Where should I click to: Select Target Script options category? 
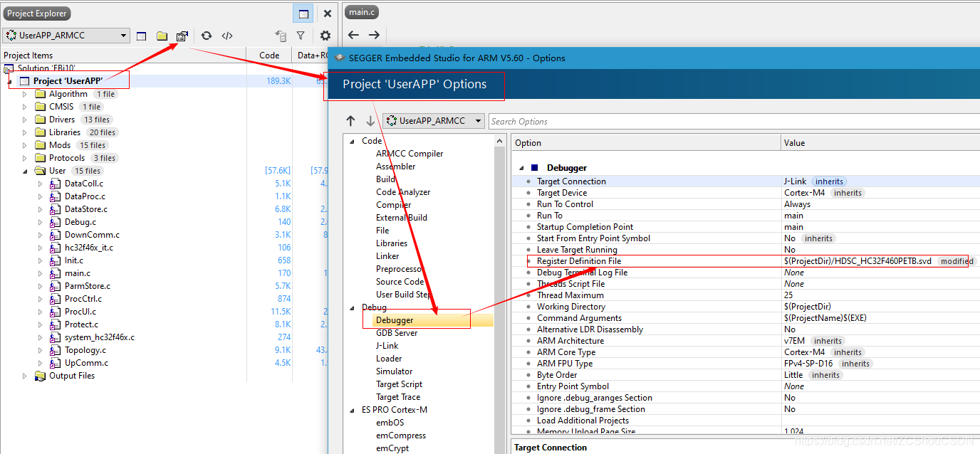(399, 384)
